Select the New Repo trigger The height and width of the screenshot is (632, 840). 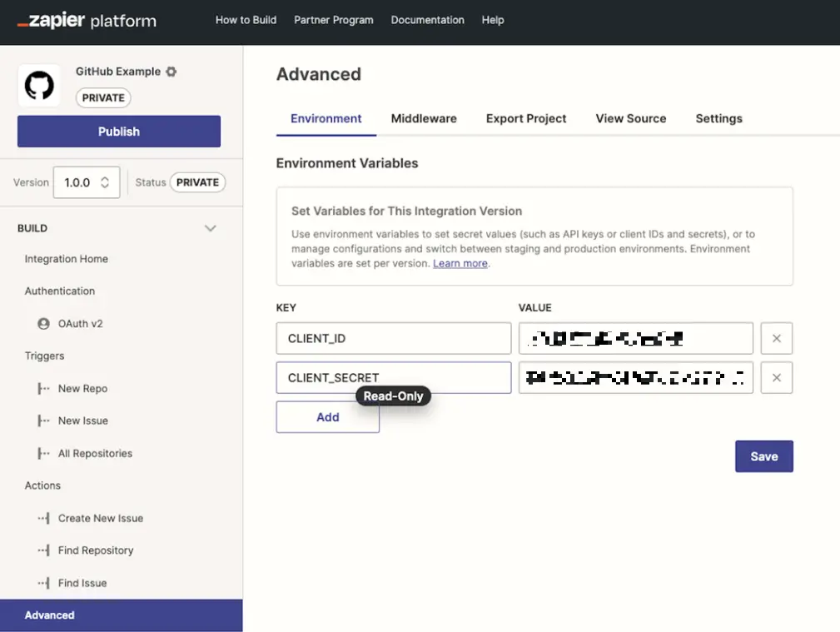(x=83, y=389)
